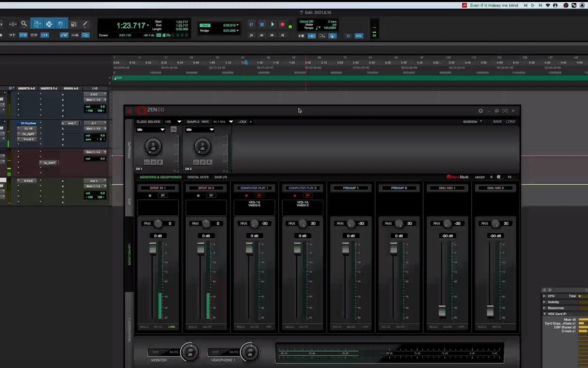Click the red Record button
Viewport: 588px width, 368px height.
[x=282, y=24]
